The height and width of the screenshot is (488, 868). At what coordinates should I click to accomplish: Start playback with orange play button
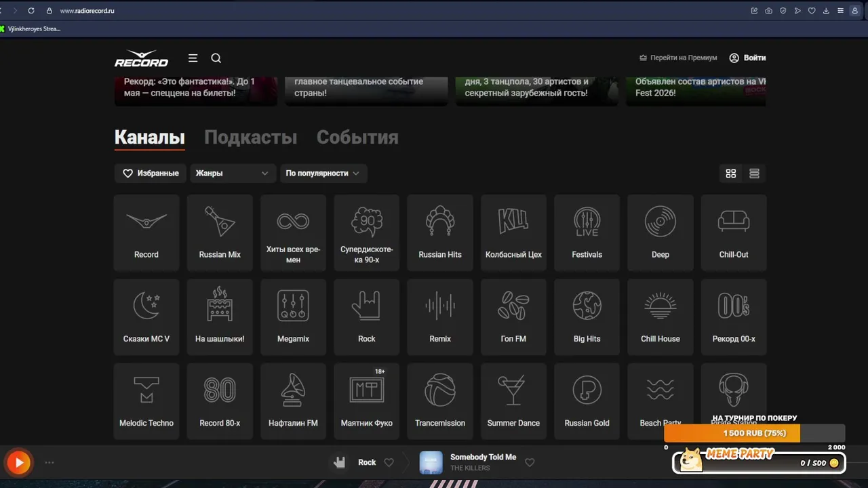(19, 463)
